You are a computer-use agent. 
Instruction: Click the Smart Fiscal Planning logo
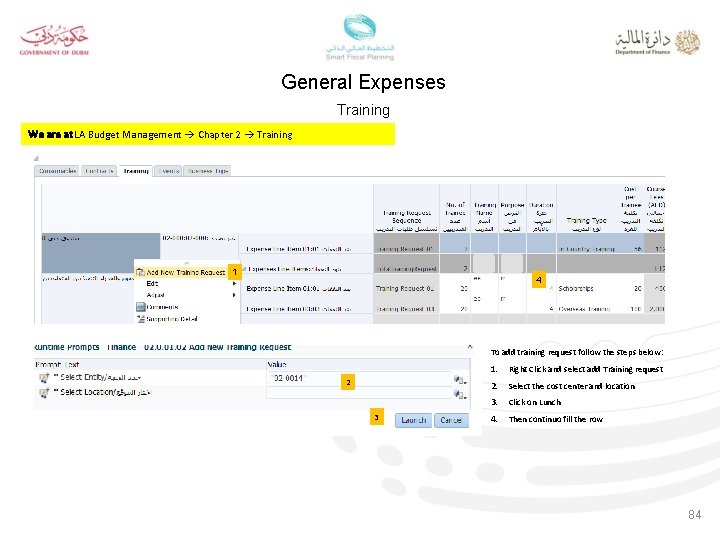coord(360,37)
